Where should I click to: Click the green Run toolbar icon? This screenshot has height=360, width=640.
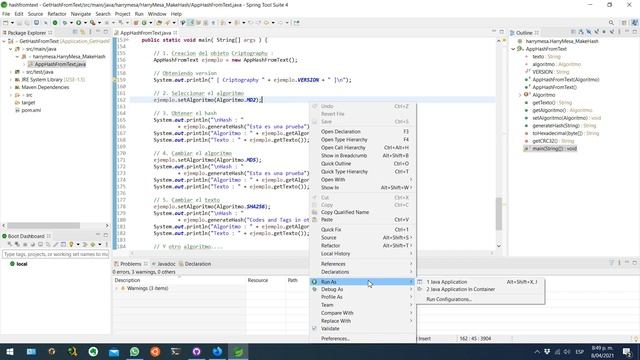click(x=78, y=23)
